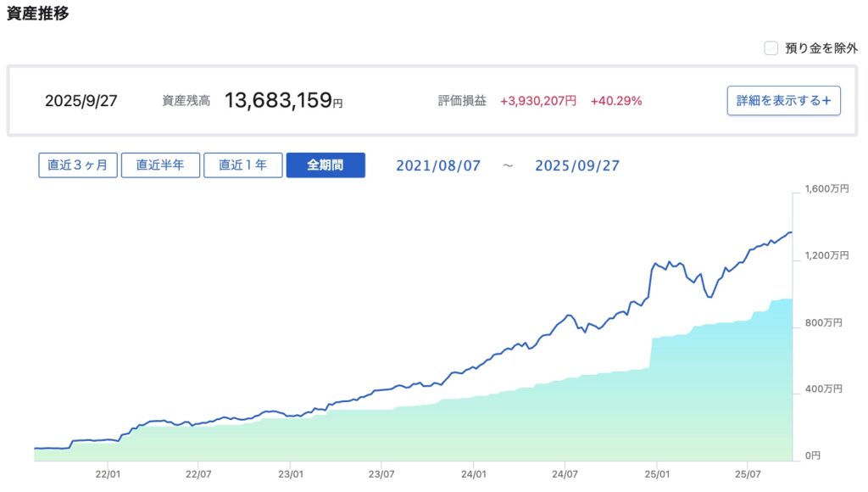Select the 直近半年 period tab

[x=159, y=165]
